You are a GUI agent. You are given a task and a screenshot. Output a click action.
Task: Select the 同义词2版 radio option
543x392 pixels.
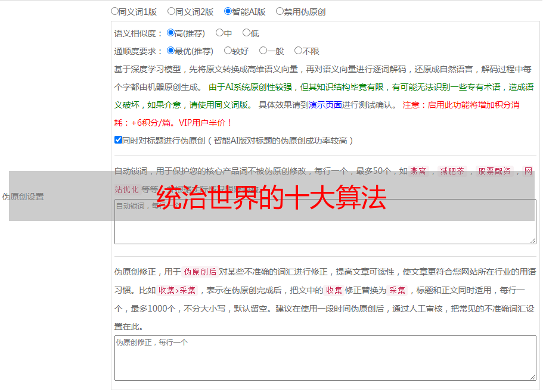click(x=172, y=11)
